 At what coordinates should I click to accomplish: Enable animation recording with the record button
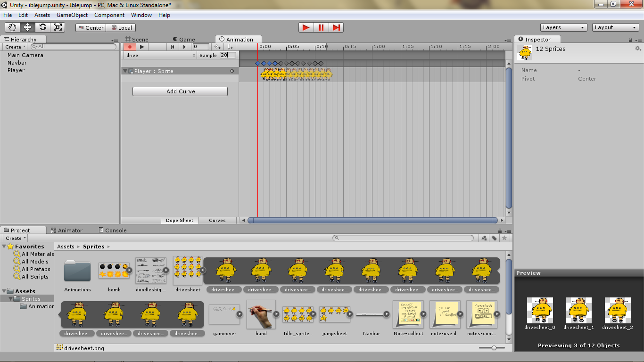click(130, 47)
